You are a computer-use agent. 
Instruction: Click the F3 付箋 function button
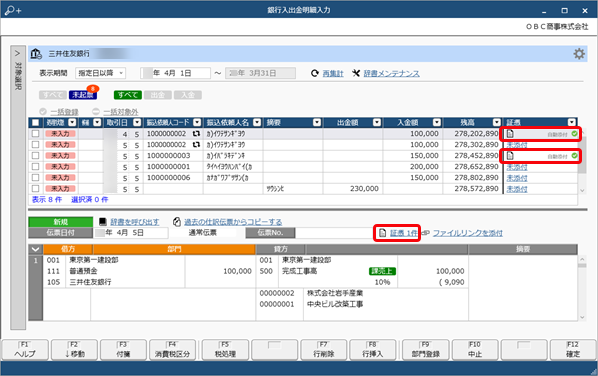(123, 350)
